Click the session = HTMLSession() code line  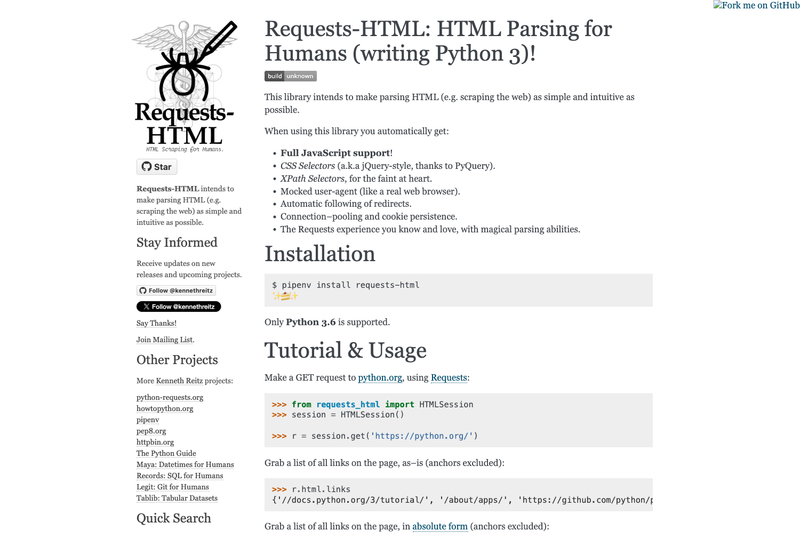338,415
